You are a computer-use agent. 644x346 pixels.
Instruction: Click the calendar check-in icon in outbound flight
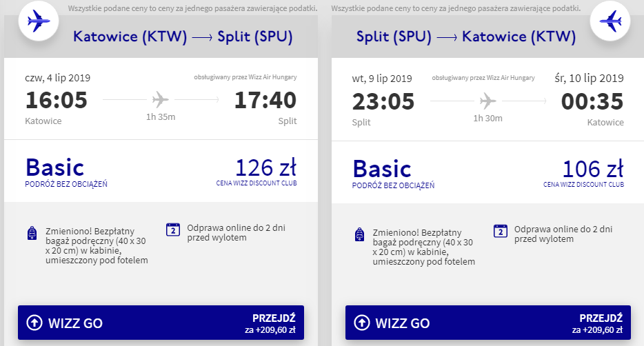pos(173,230)
